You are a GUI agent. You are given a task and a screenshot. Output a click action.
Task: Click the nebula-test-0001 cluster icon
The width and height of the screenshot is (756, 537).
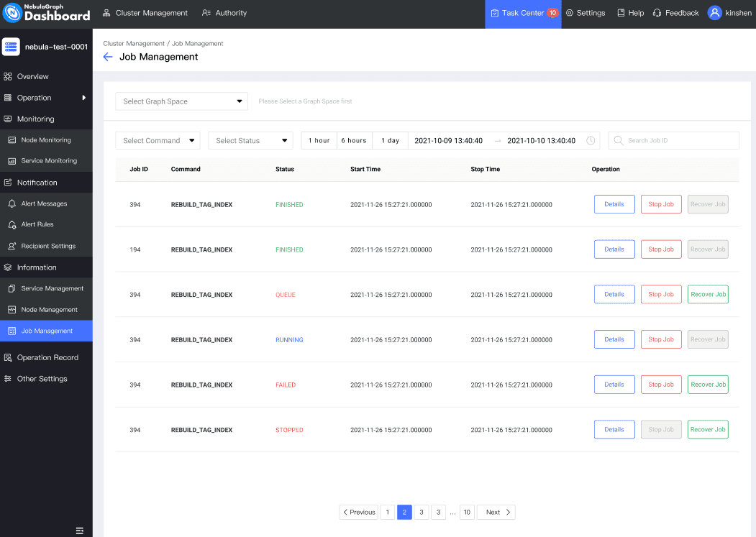point(11,47)
